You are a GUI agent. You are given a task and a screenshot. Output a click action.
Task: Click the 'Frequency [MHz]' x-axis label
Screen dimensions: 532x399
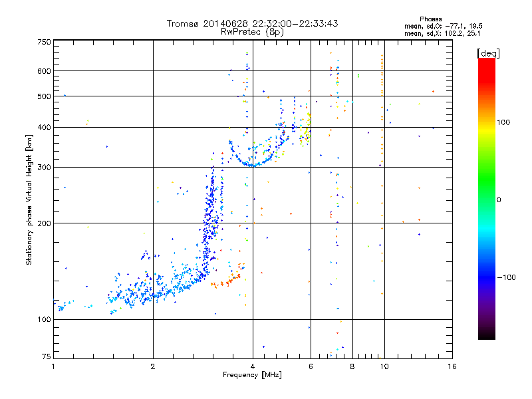(x=252, y=375)
